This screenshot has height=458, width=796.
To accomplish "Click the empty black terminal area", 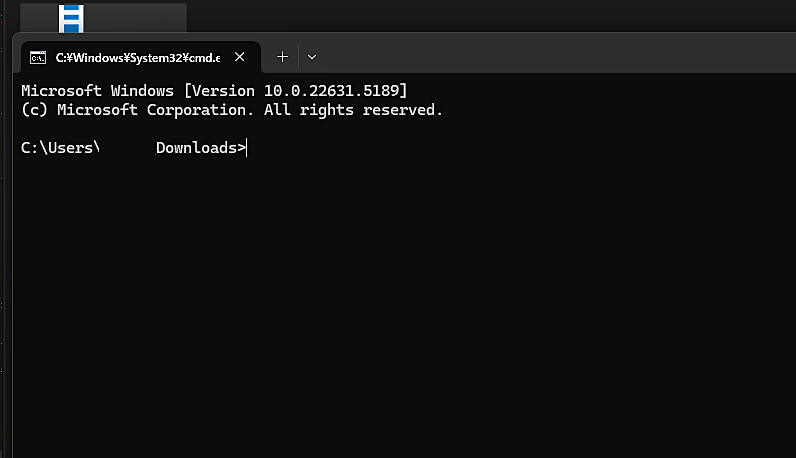I will coord(404,305).
